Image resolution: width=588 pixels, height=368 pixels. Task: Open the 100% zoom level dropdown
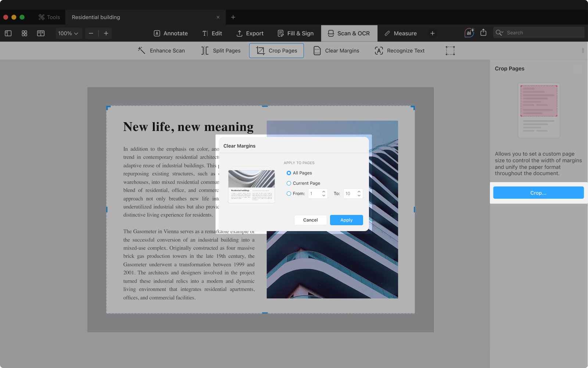pyautogui.click(x=68, y=33)
